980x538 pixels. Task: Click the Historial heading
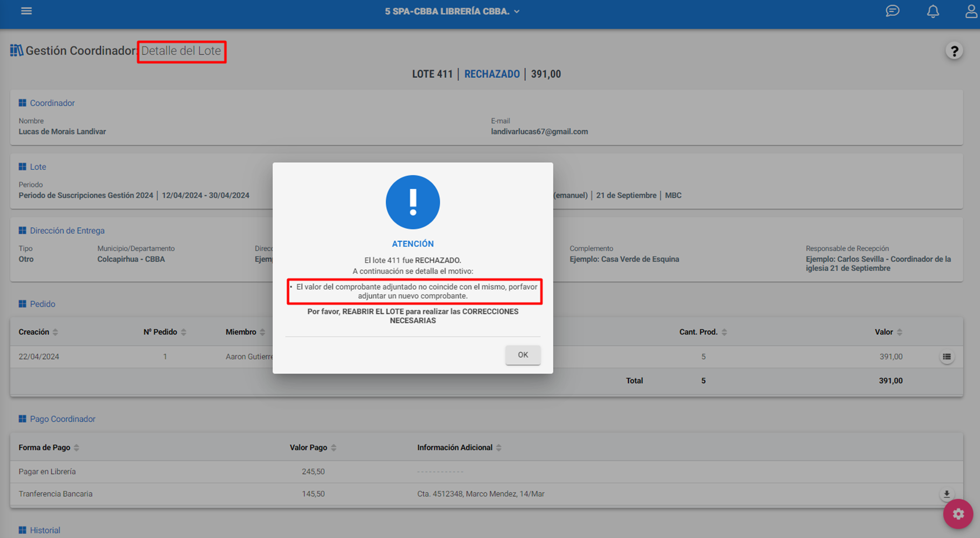coord(45,530)
